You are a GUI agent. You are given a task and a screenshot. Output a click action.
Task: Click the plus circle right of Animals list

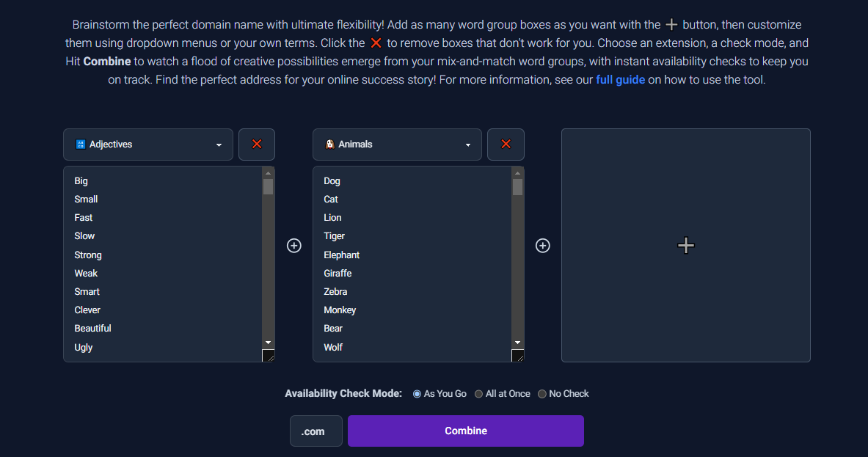(x=542, y=246)
